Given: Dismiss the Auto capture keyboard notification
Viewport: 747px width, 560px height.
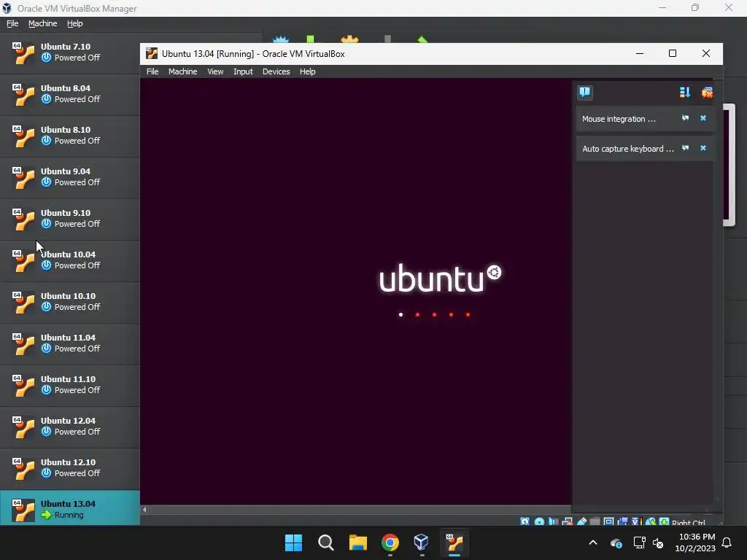Looking at the screenshot, I should [x=703, y=148].
